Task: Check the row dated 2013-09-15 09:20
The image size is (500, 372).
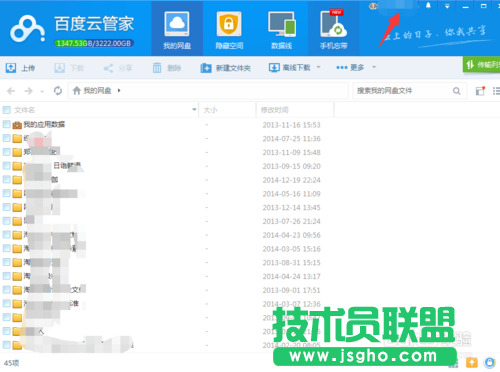Action: click(6, 166)
